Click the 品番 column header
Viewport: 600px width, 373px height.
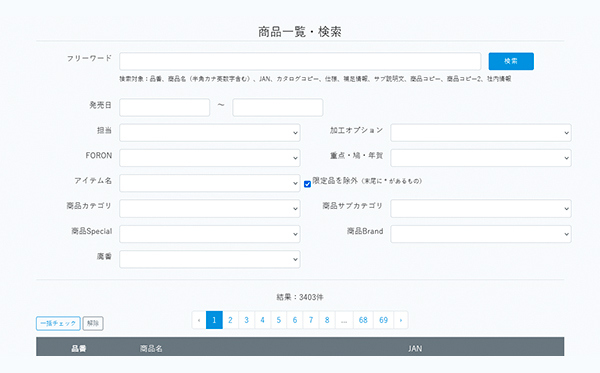tap(79, 349)
